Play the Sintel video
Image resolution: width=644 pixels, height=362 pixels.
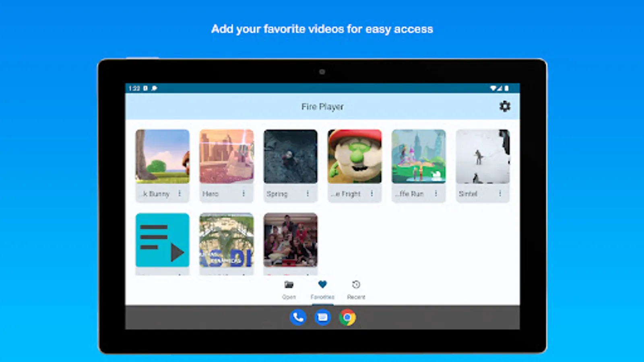(483, 157)
